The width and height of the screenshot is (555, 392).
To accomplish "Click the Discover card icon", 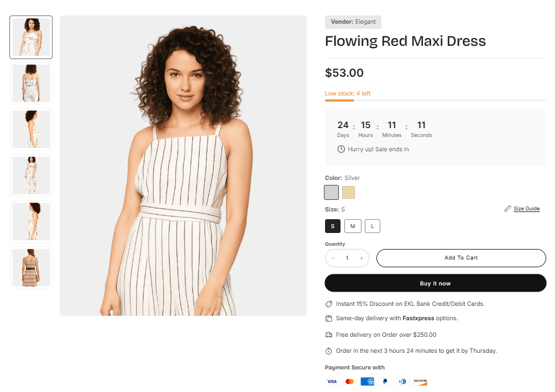I will coord(420,382).
